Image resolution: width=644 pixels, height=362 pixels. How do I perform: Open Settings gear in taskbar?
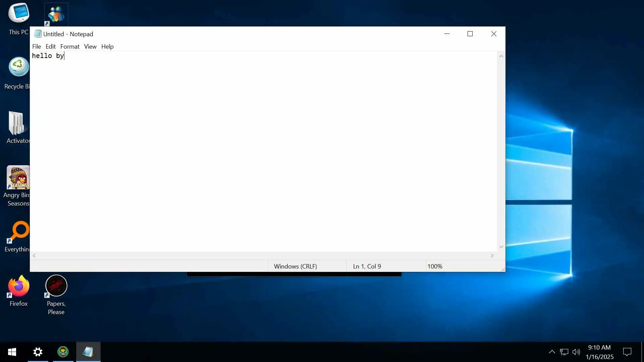pyautogui.click(x=38, y=352)
